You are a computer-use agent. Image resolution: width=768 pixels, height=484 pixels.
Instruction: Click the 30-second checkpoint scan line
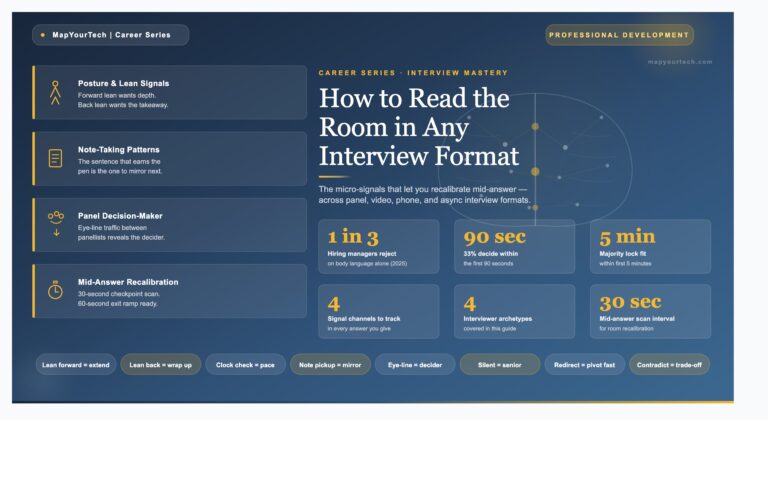pyautogui.click(x=119, y=294)
